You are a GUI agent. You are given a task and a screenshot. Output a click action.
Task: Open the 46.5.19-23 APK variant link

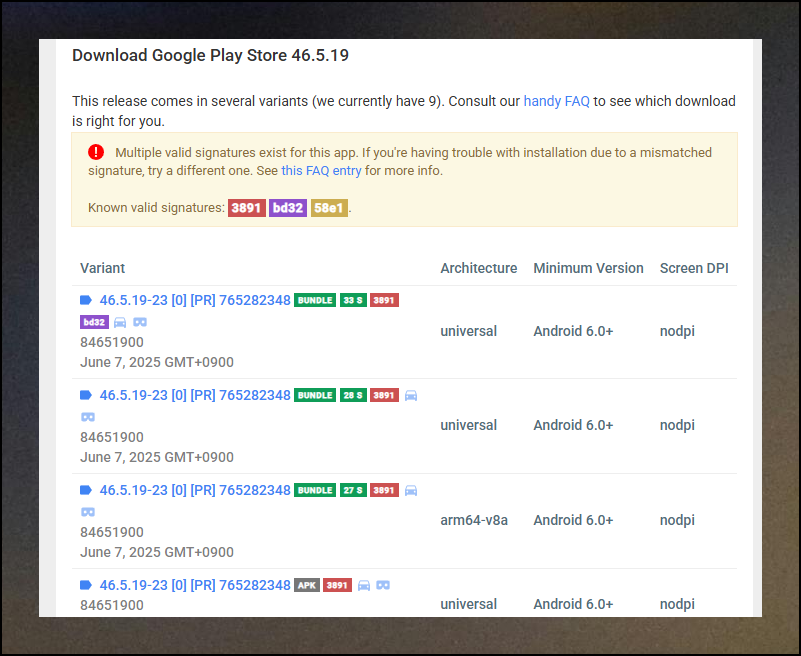coord(195,585)
